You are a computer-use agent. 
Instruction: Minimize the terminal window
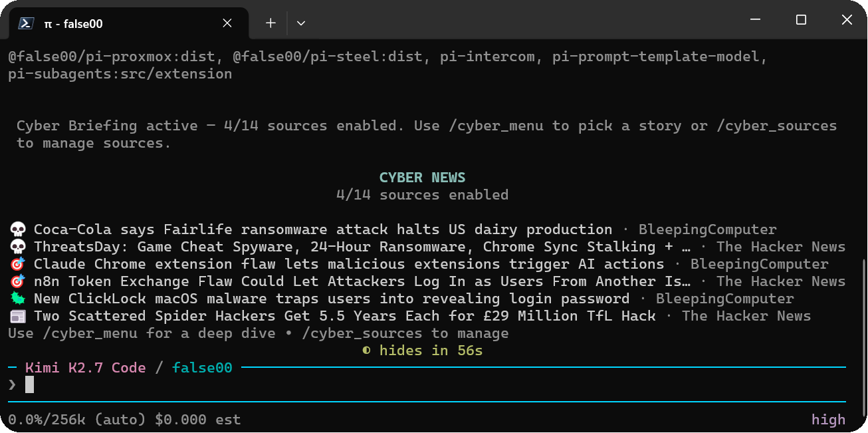pyautogui.click(x=755, y=20)
